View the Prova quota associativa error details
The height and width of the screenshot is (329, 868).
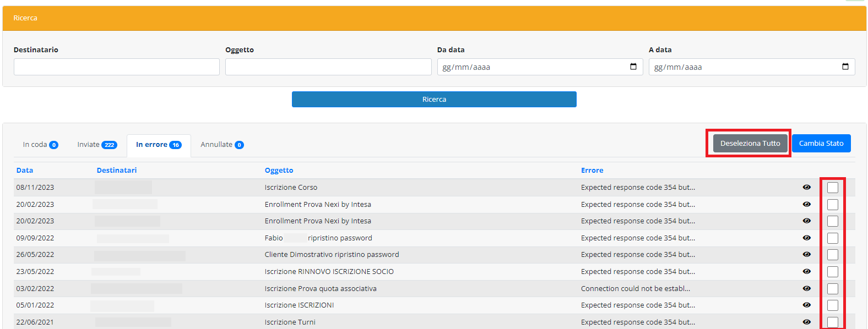coord(806,289)
